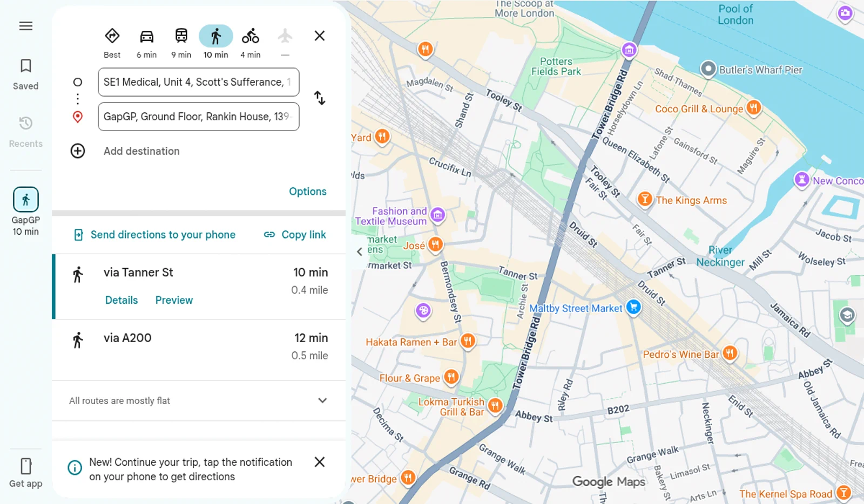The width and height of the screenshot is (864, 504).
Task: Click the River Neckinger label
Action: pos(720,256)
